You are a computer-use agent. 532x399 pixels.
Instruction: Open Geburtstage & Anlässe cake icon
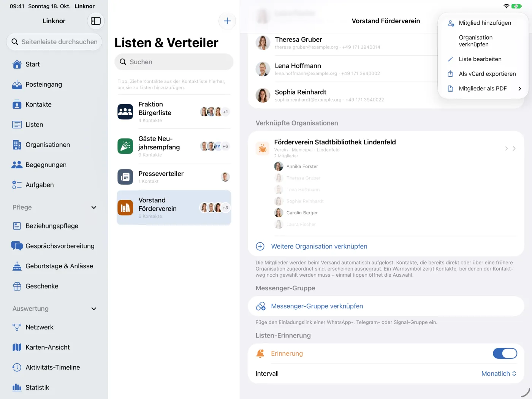click(x=17, y=266)
